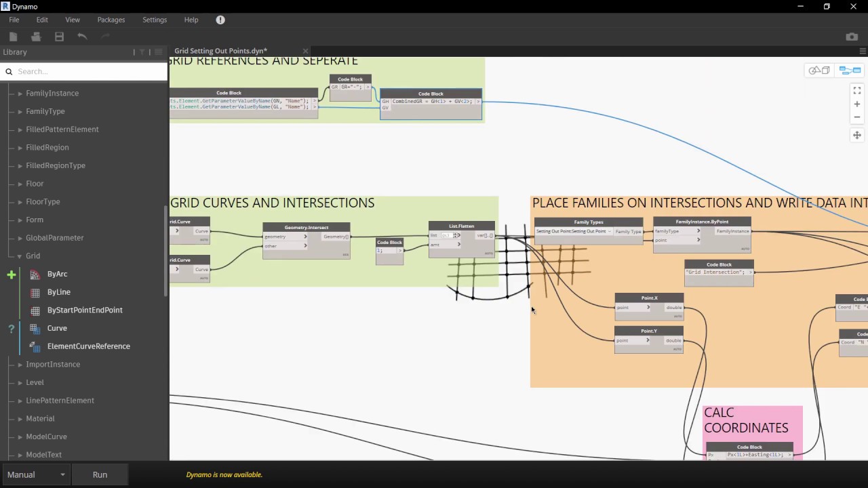The width and height of the screenshot is (868, 488).
Task: Click the Library search field
Action: (84, 71)
